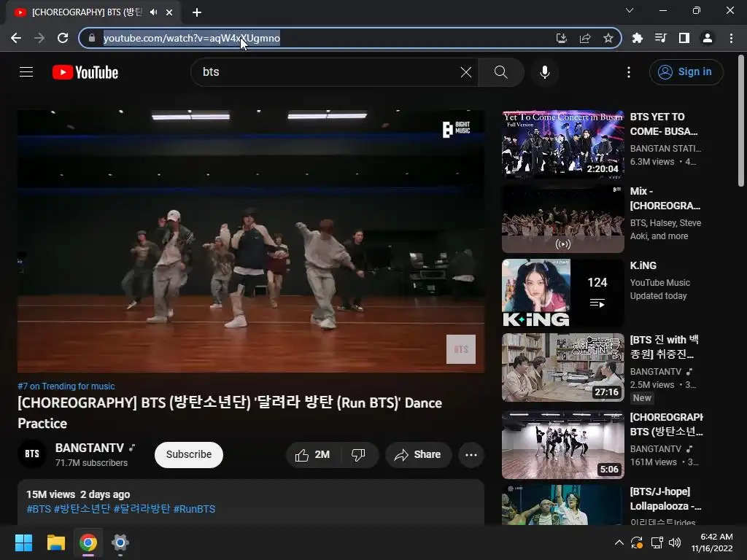The width and height of the screenshot is (747, 560).
Task: Open Lollapalooza J-hope video thumbnail
Action: click(562, 505)
